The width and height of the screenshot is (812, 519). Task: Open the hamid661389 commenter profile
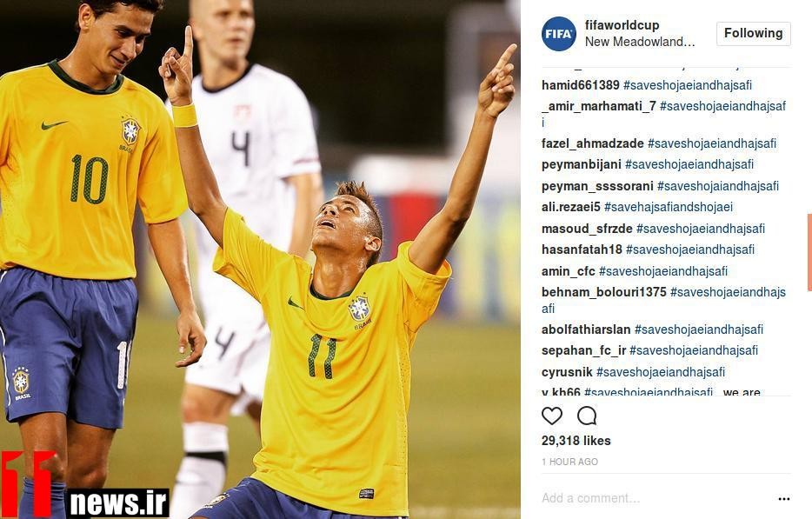tap(581, 85)
